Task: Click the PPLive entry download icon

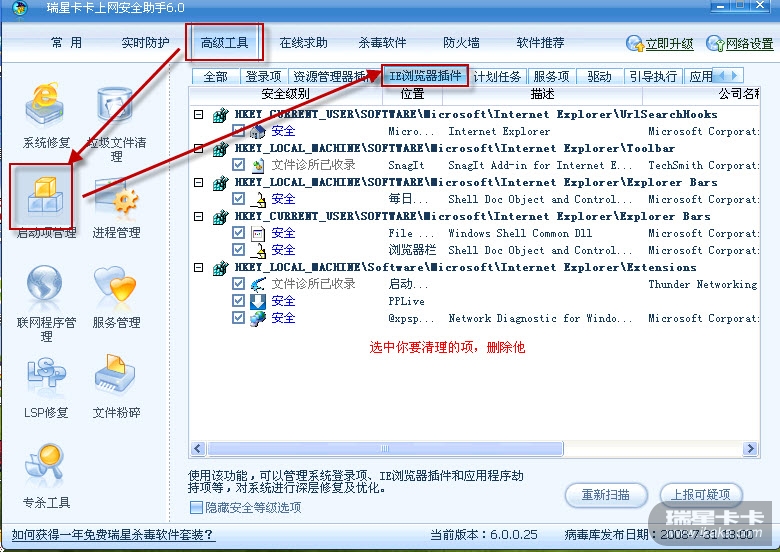Action: coord(258,301)
